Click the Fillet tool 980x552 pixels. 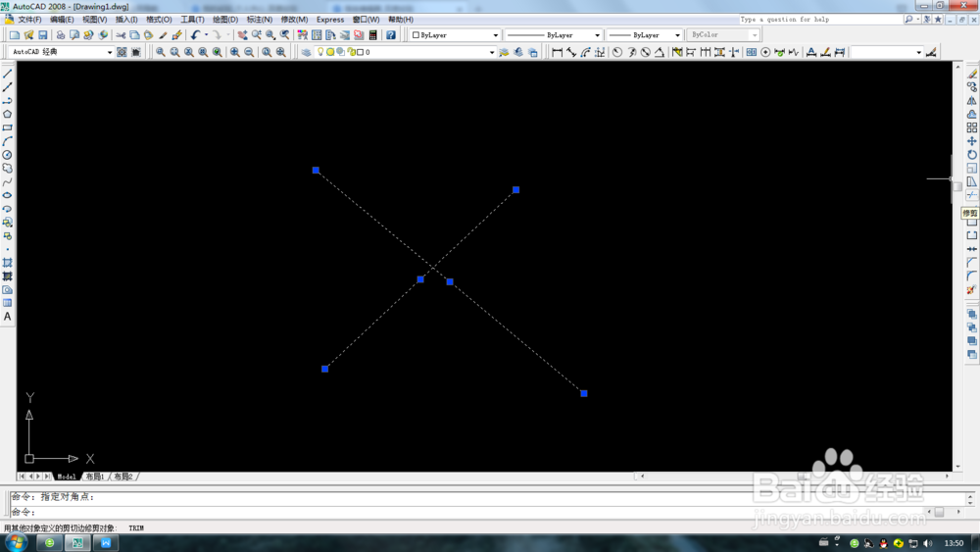point(972,276)
